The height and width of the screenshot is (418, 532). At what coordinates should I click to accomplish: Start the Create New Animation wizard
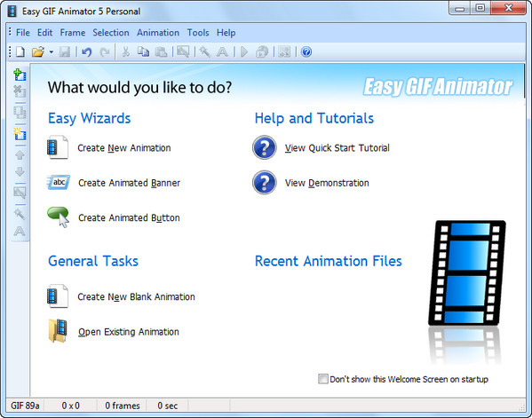124,148
